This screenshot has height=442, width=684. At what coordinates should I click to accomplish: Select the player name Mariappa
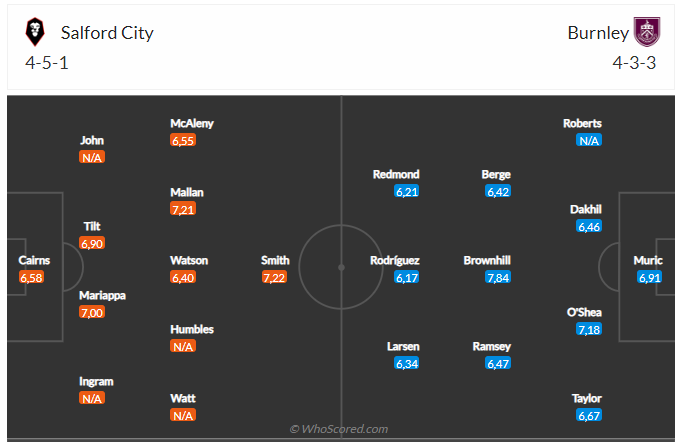pos(103,295)
